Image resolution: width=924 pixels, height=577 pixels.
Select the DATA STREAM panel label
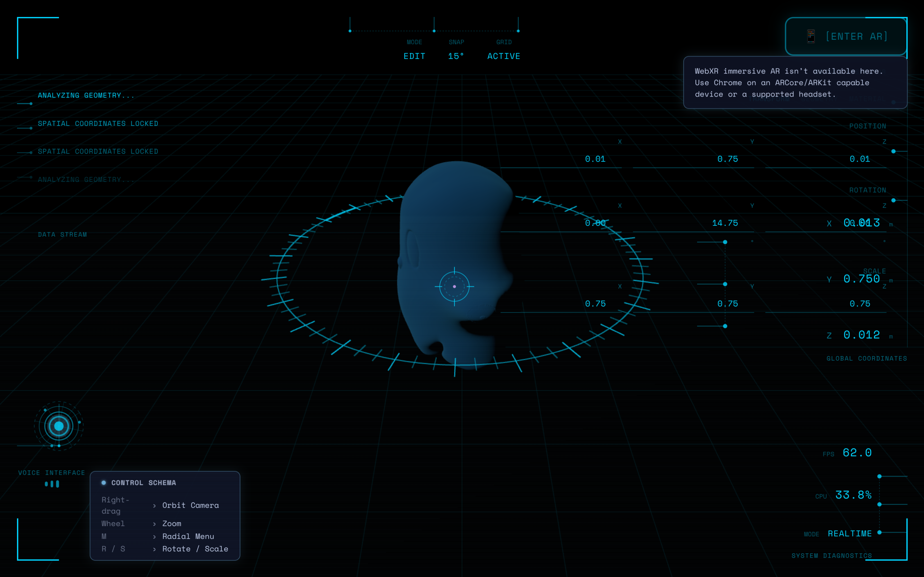[62, 234]
